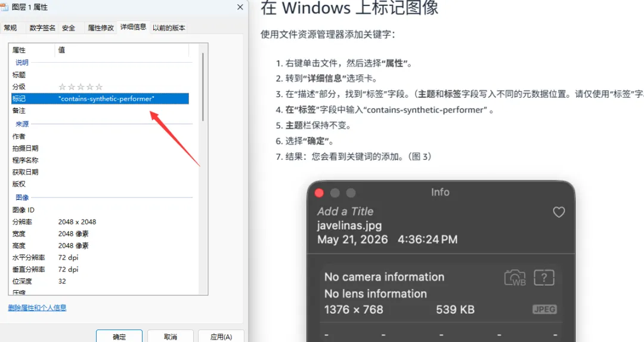Select the third star in 分级 rating
This screenshot has width=644, height=342.
80,87
